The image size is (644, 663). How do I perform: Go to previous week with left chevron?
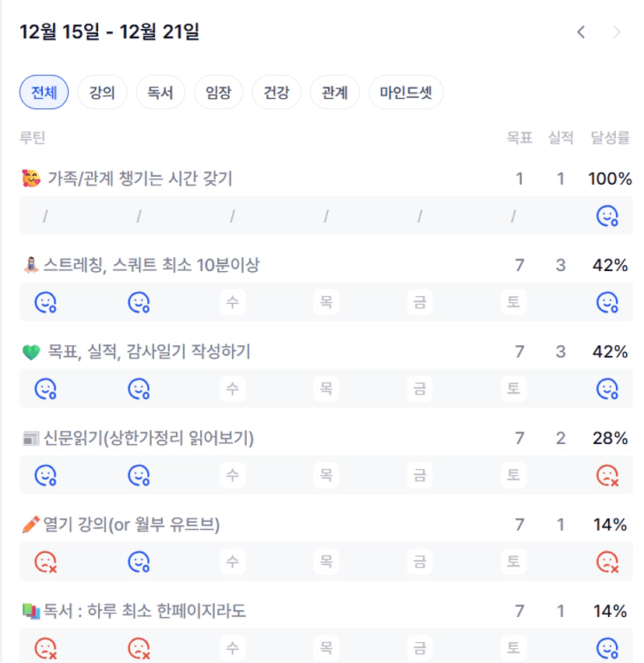click(581, 32)
